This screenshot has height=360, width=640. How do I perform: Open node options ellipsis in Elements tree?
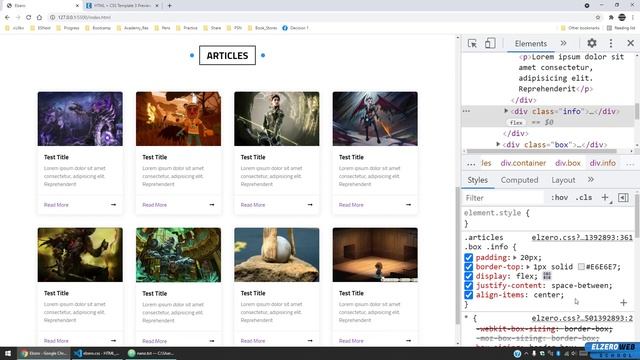466,111
